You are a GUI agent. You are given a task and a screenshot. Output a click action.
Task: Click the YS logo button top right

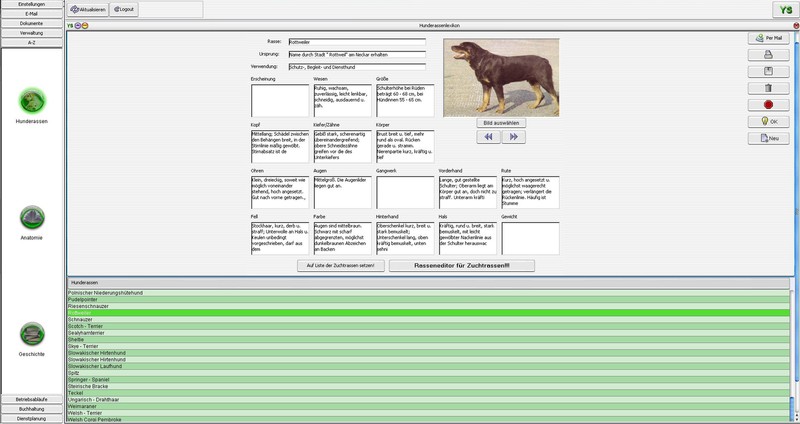tap(786, 10)
